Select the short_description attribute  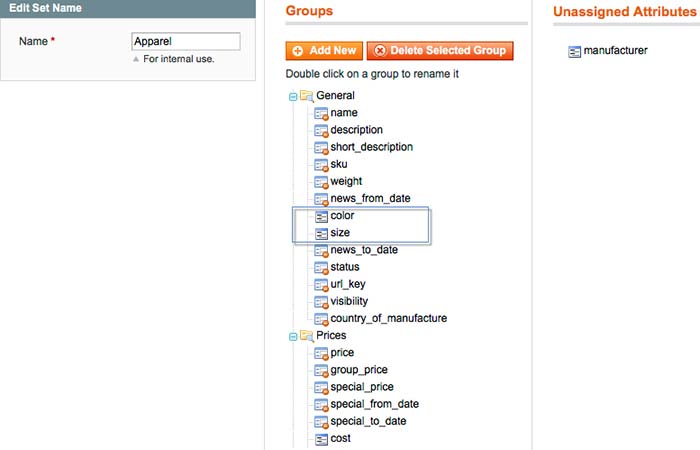371,147
